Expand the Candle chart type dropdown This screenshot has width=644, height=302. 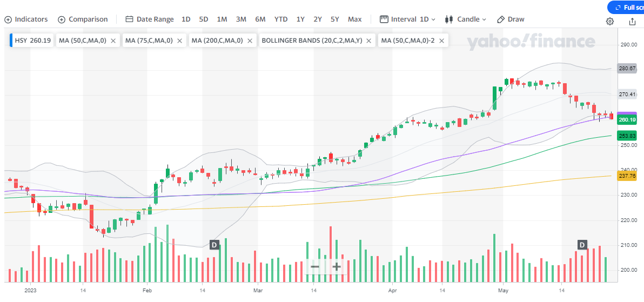(465, 19)
